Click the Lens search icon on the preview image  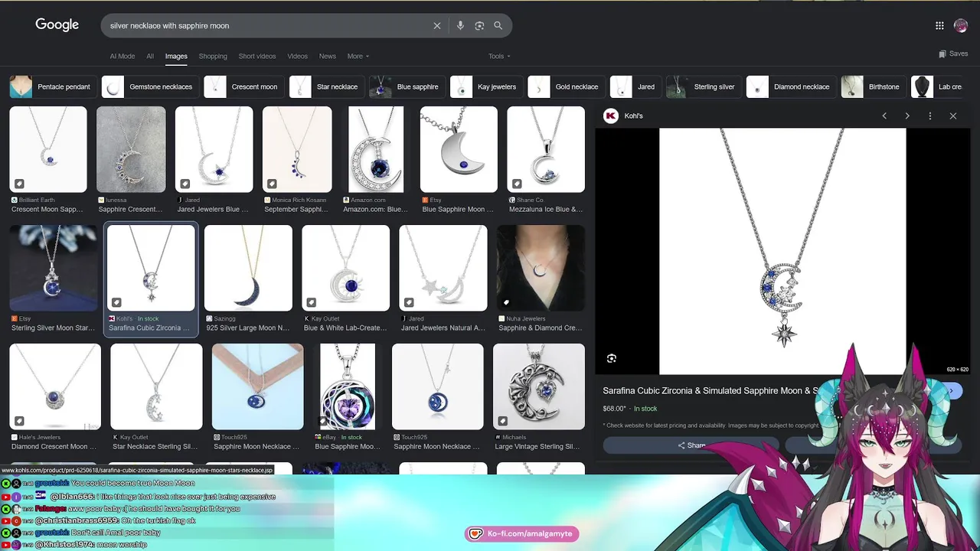coord(611,358)
